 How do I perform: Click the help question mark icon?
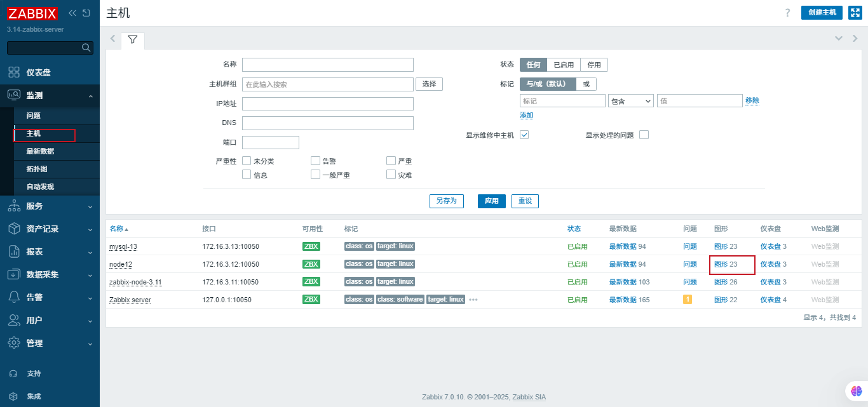[787, 13]
